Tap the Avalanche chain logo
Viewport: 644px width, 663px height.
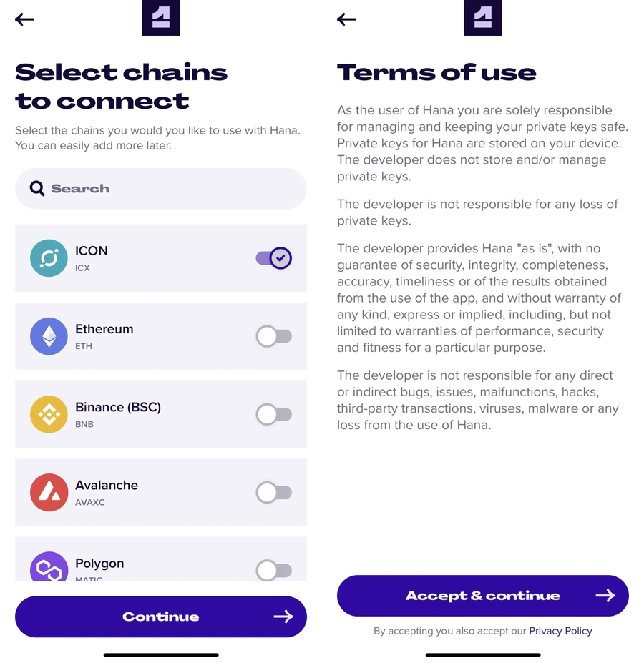coord(49,492)
